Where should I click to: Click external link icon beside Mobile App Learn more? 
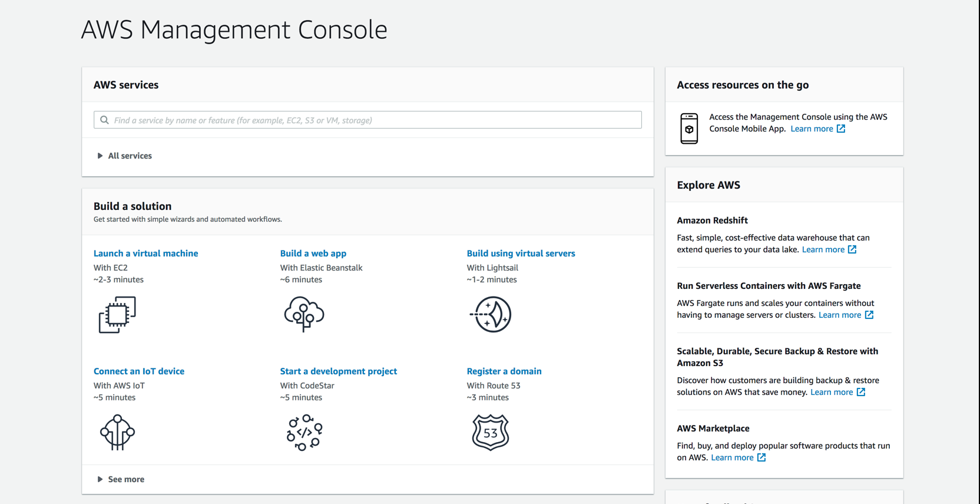click(841, 129)
